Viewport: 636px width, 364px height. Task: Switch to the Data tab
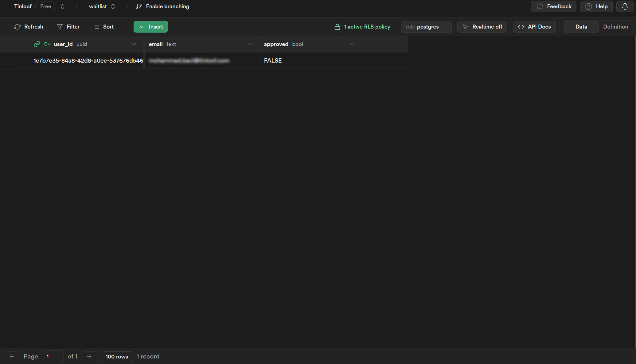581,27
